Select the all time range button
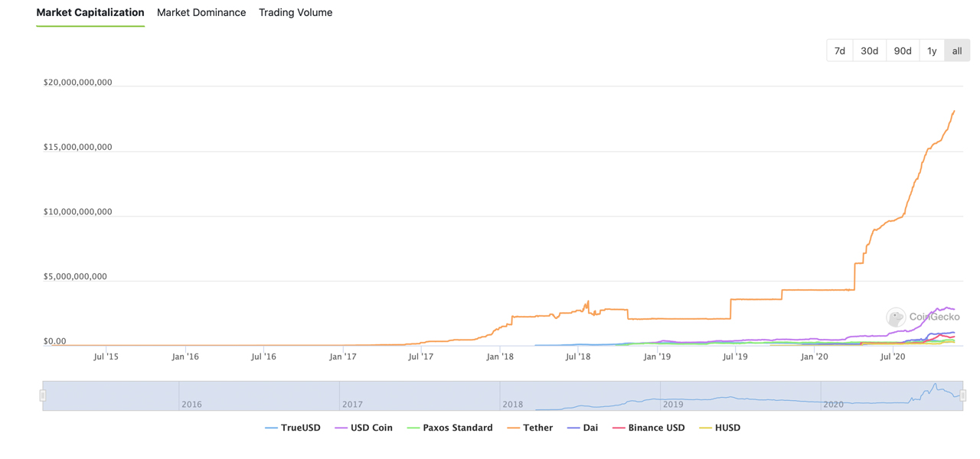This screenshot has height=459, width=980. pos(957,50)
